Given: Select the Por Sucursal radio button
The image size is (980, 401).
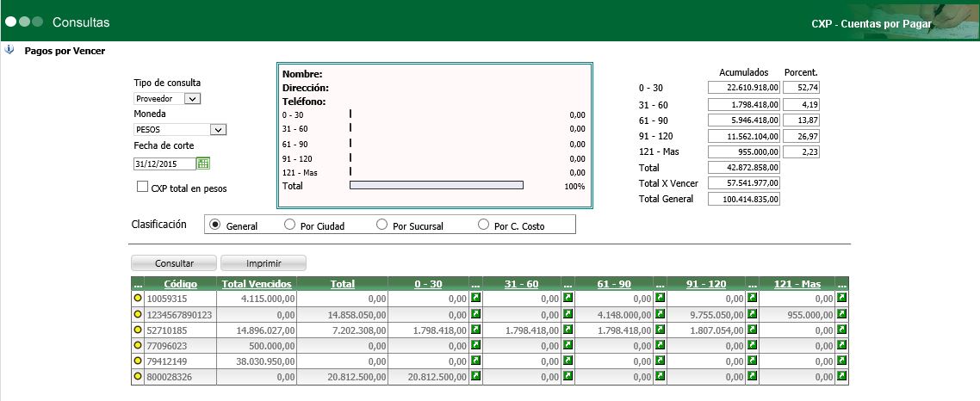Looking at the screenshot, I should 381,225.
